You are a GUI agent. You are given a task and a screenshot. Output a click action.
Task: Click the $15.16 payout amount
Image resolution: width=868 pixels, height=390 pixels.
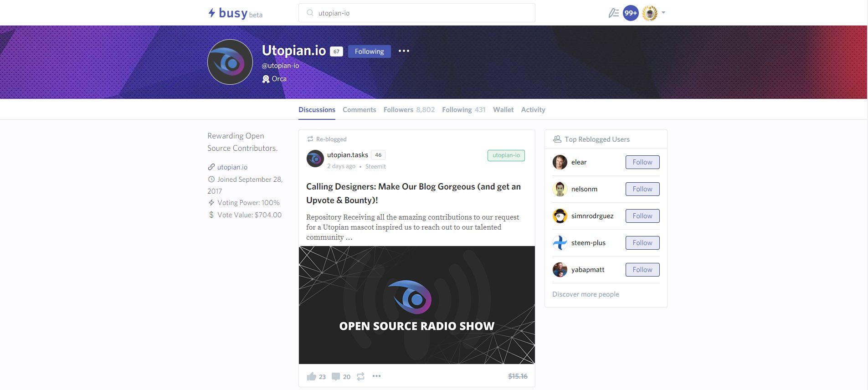tap(518, 376)
